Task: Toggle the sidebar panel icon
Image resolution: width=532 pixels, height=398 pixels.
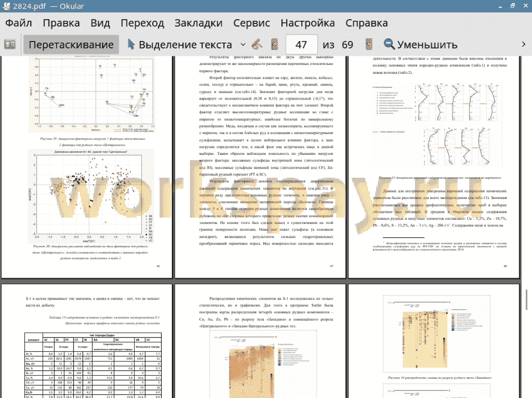Action: [x=10, y=45]
